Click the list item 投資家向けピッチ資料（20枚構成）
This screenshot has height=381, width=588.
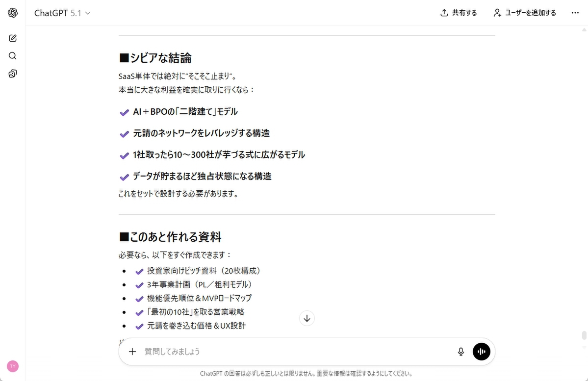(204, 271)
